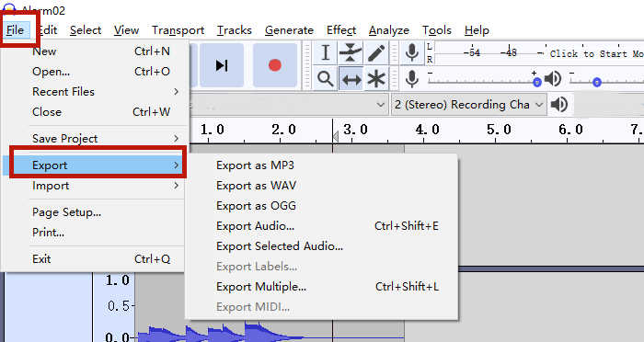Expand the Save Project submenu
The height and width of the screenshot is (342, 644).
94,138
